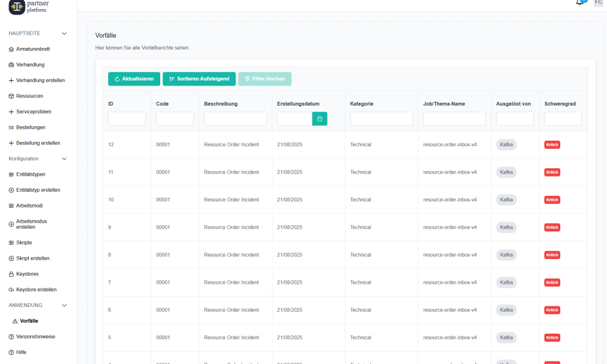The height and width of the screenshot is (364, 607).
Task: Open Verhandlung in the sidebar
Action: 30,65
